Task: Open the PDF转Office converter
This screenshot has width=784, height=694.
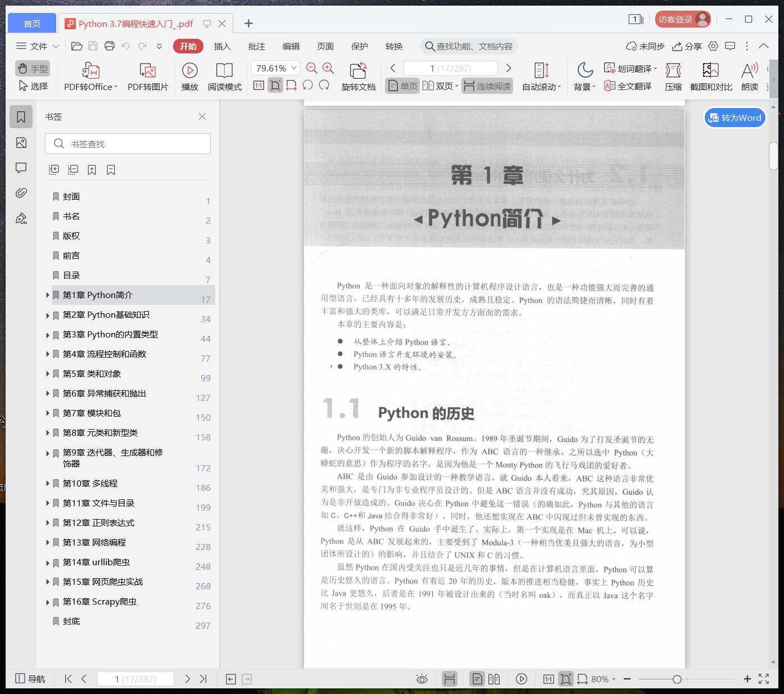Action: pos(90,76)
